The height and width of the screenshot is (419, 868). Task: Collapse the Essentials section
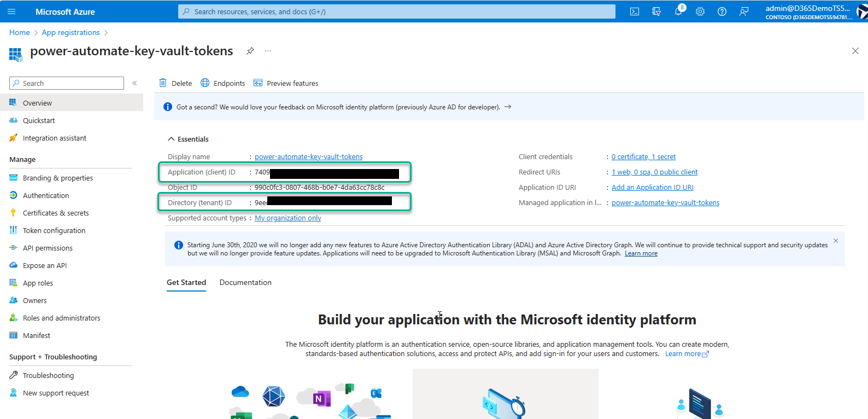coord(171,139)
